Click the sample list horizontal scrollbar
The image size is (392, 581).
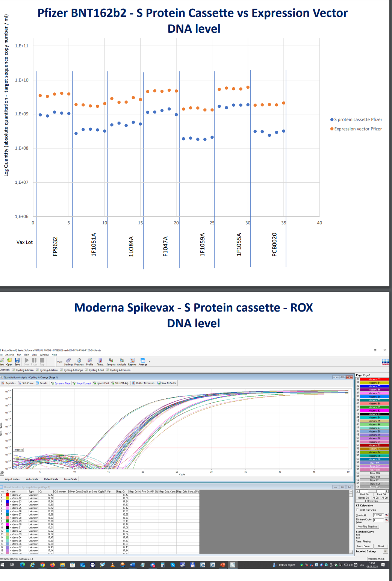coord(372,491)
